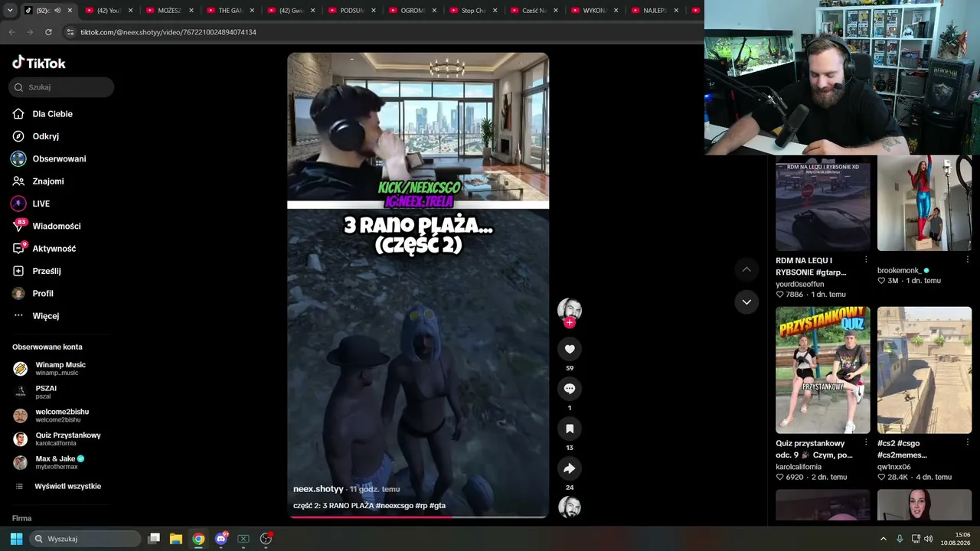Open the PSZAI followed account
This screenshot has height=551, width=980.
pyautogui.click(x=35, y=392)
